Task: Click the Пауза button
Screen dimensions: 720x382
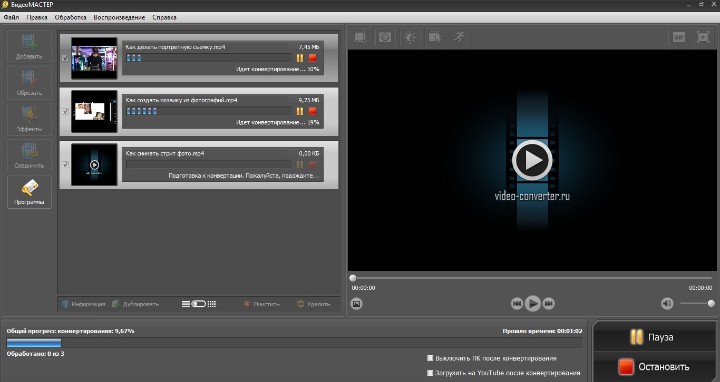Action: coord(654,337)
